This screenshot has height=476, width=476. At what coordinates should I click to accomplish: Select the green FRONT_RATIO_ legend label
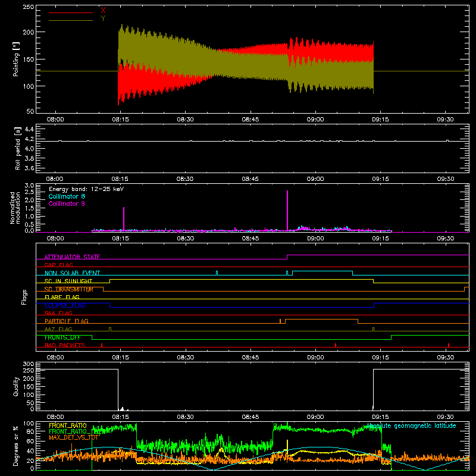[x=71, y=431]
